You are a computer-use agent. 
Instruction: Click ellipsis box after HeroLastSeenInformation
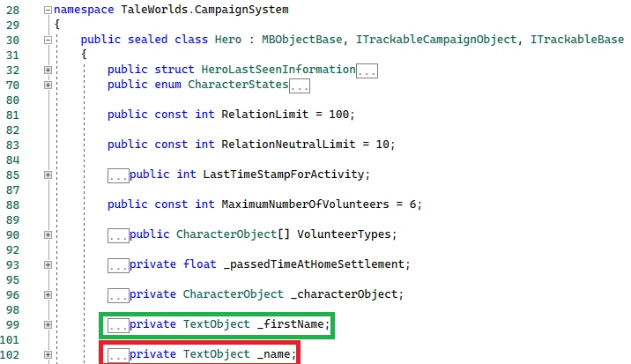click(x=367, y=71)
